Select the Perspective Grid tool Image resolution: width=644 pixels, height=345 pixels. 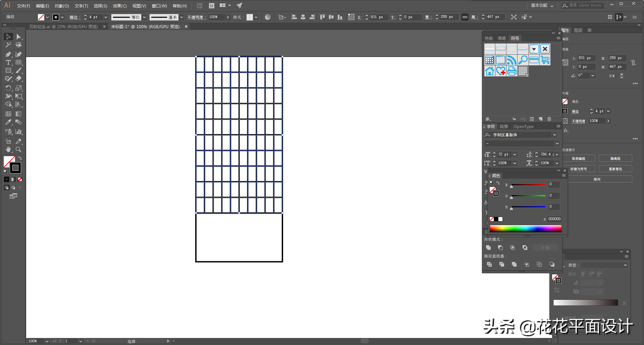click(19, 105)
